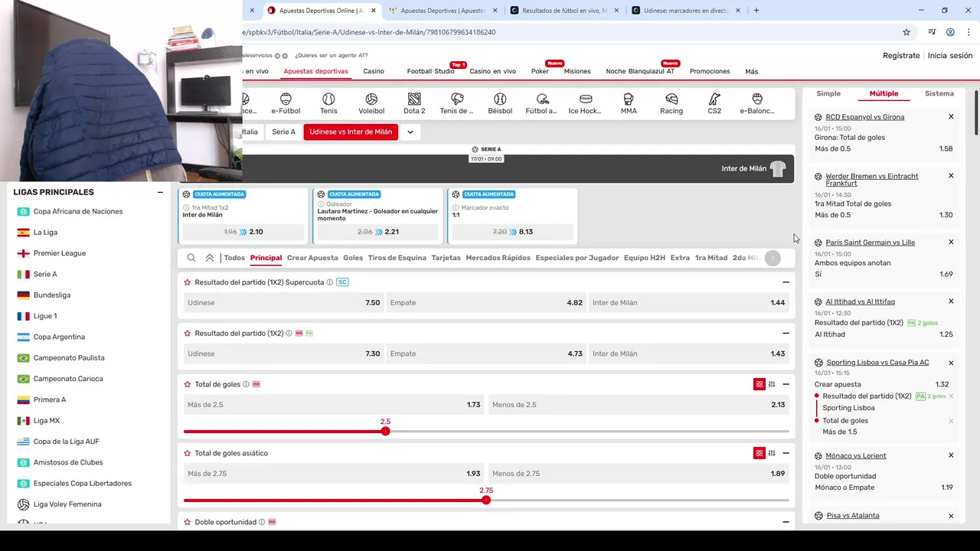The height and width of the screenshot is (551, 980).
Task: Open the match selector dropdown arrow
Action: 410,132
